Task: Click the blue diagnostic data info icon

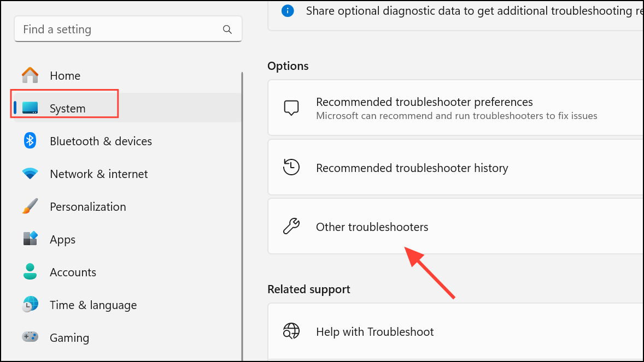Action: [288, 10]
